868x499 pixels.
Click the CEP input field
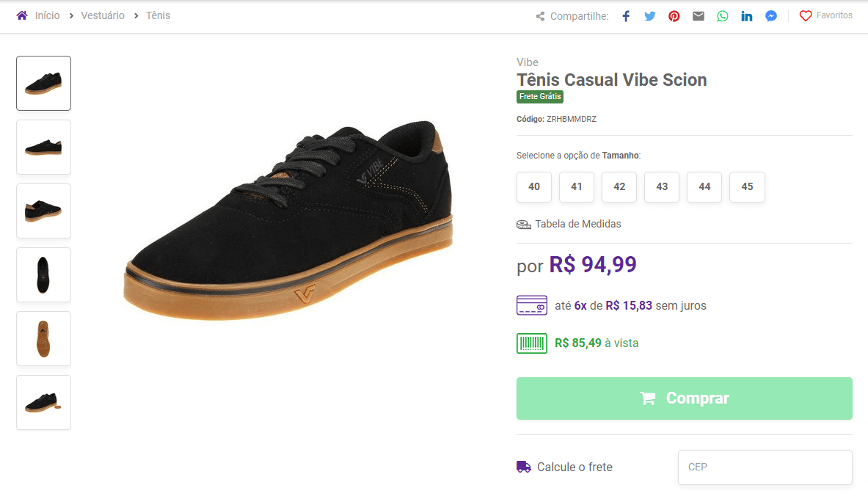[765, 467]
